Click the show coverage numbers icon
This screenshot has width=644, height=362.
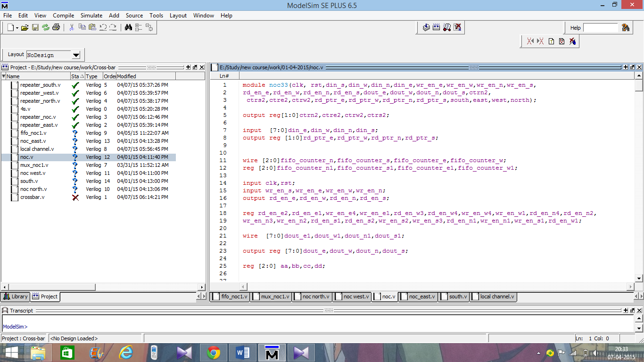point(561,41)
